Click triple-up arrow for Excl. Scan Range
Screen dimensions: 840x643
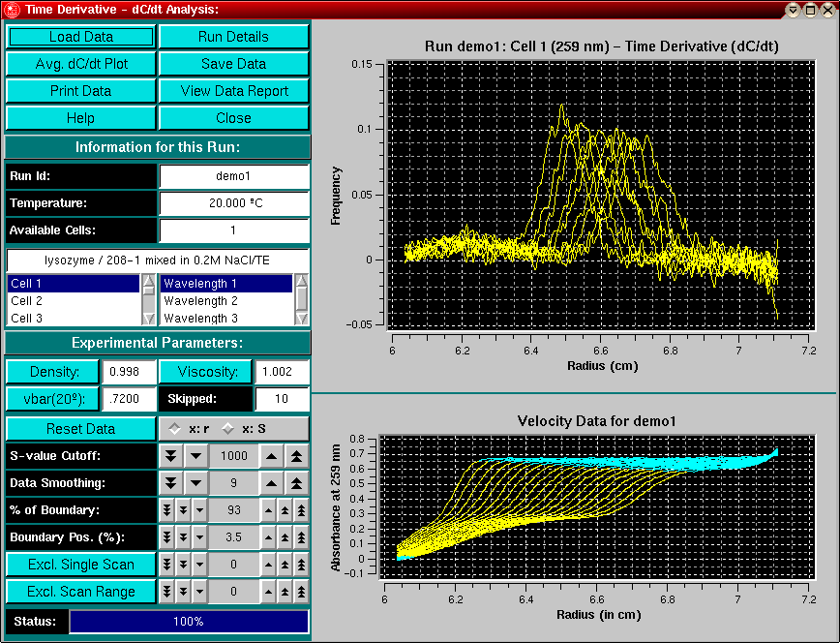[301, 592]
